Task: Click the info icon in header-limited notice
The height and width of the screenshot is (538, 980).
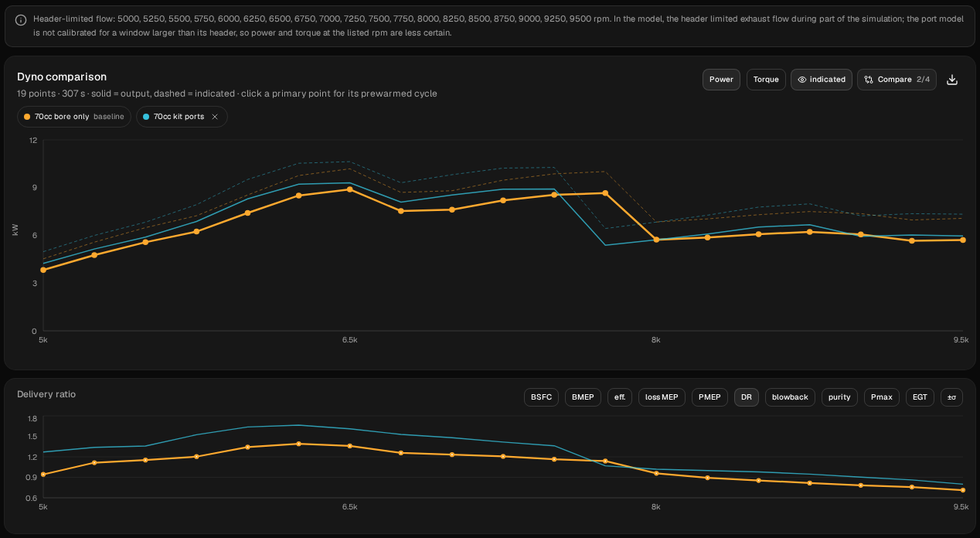Action: click(x=21, y=20)
